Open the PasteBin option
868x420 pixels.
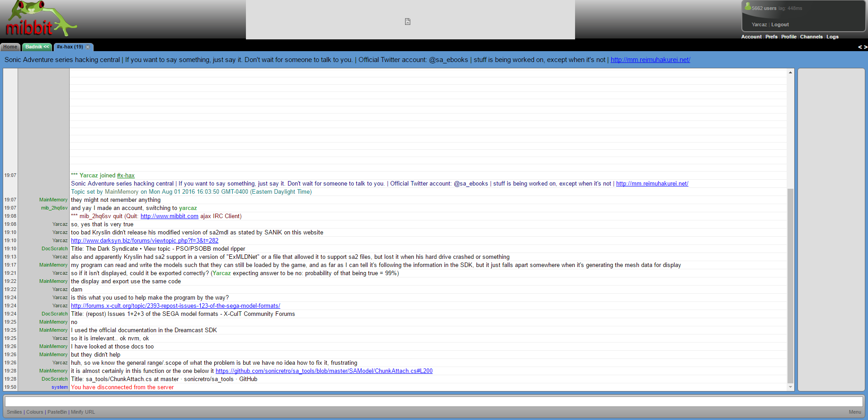coord(57,412)
